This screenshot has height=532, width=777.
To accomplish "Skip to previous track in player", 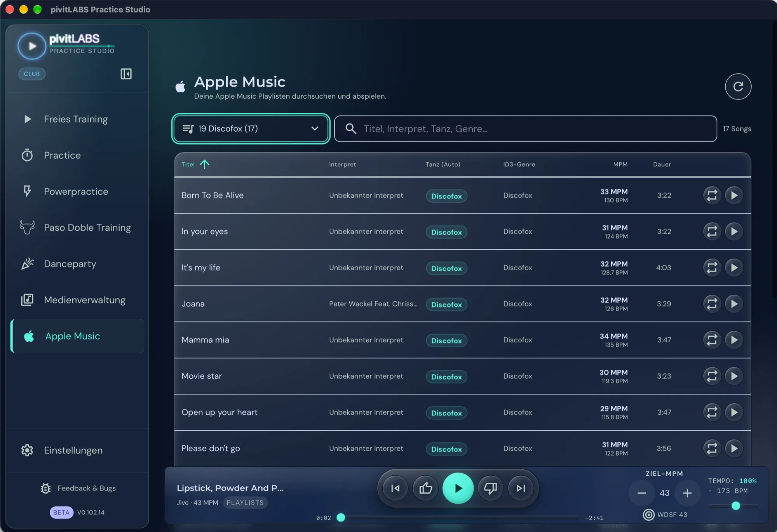I will pos(395,488).
